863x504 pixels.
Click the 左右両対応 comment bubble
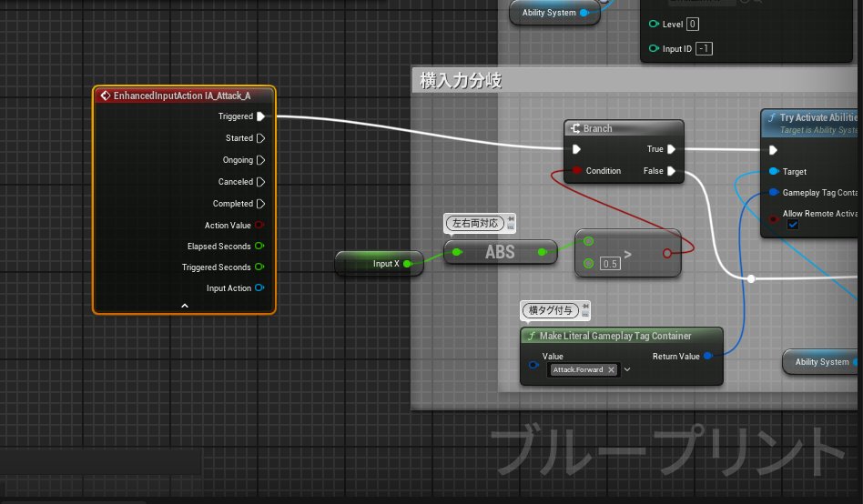point(475,224)
